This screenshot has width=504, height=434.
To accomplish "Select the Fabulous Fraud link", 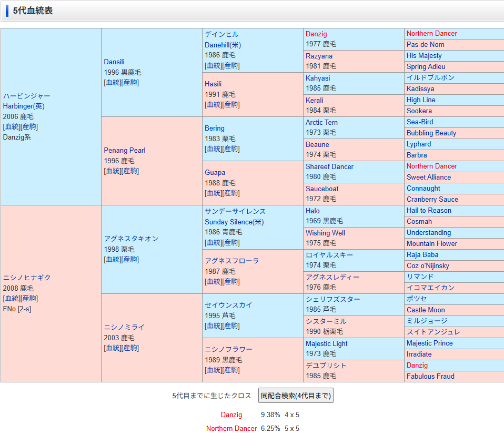I will click(430, 376).
